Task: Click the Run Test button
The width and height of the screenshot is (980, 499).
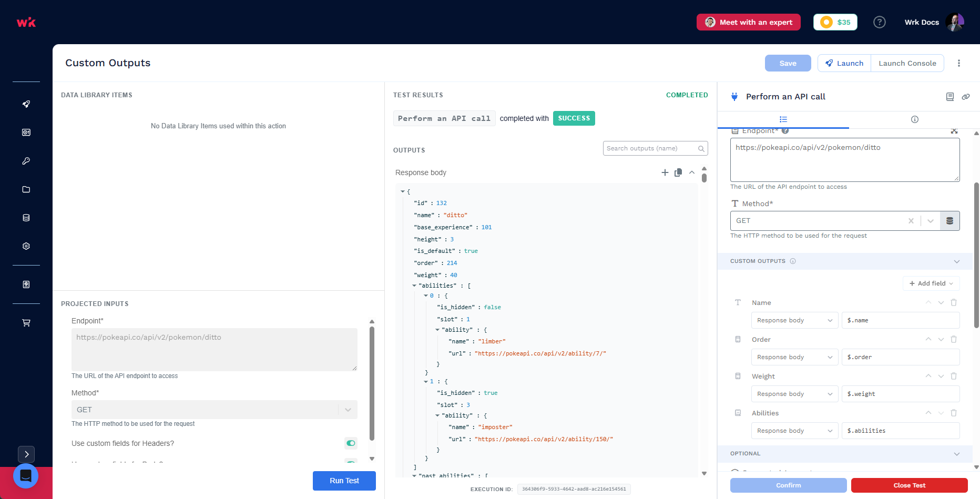Action: pos(344,481)
